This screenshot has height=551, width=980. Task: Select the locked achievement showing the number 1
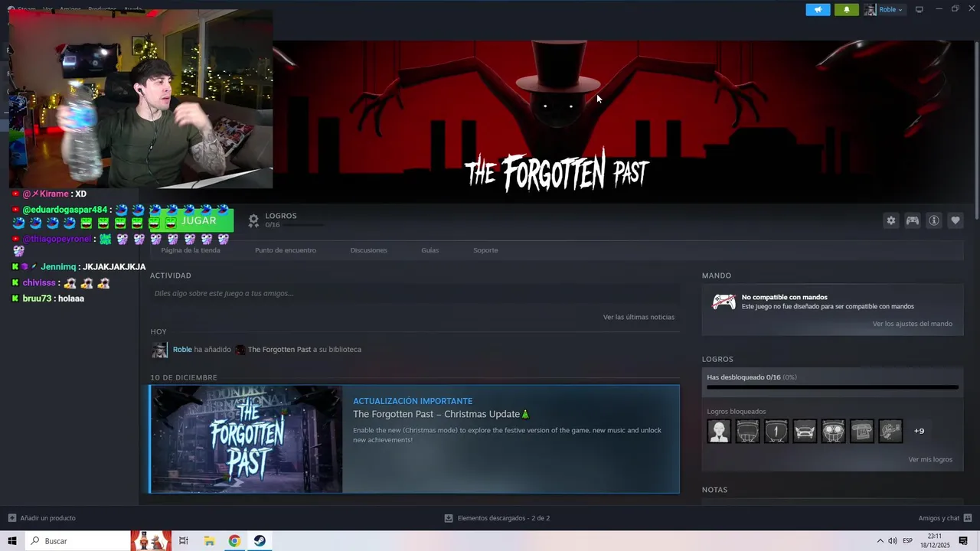point(776,431)
